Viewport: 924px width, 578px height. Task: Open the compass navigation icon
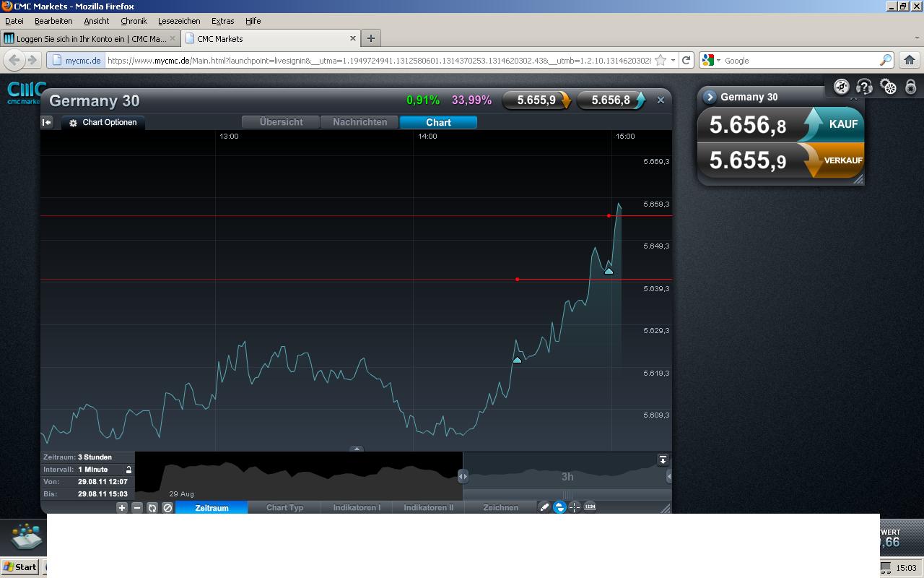click(841, 87)
